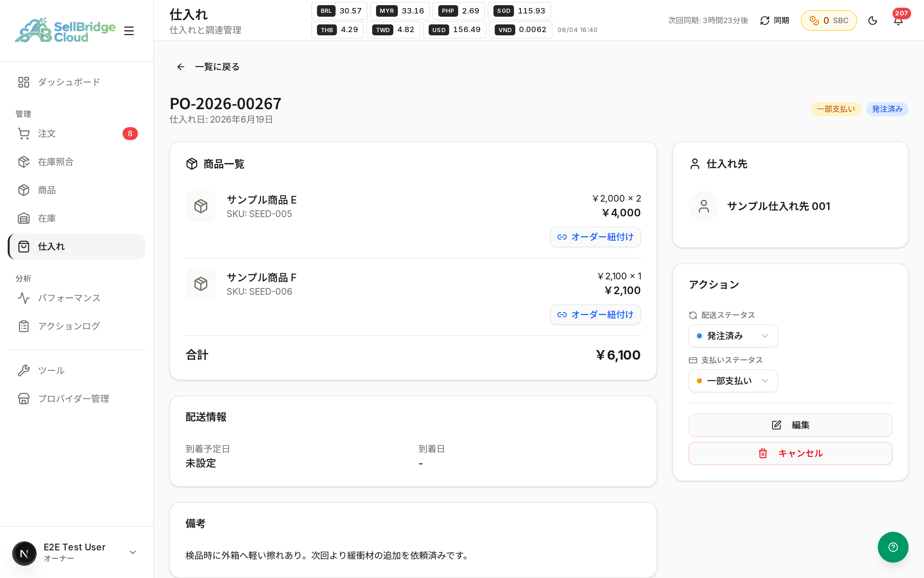The height and width of the screenshot is (578, 924).
Task: Click SKU: SEED-005 text
Action: (259, 214)
